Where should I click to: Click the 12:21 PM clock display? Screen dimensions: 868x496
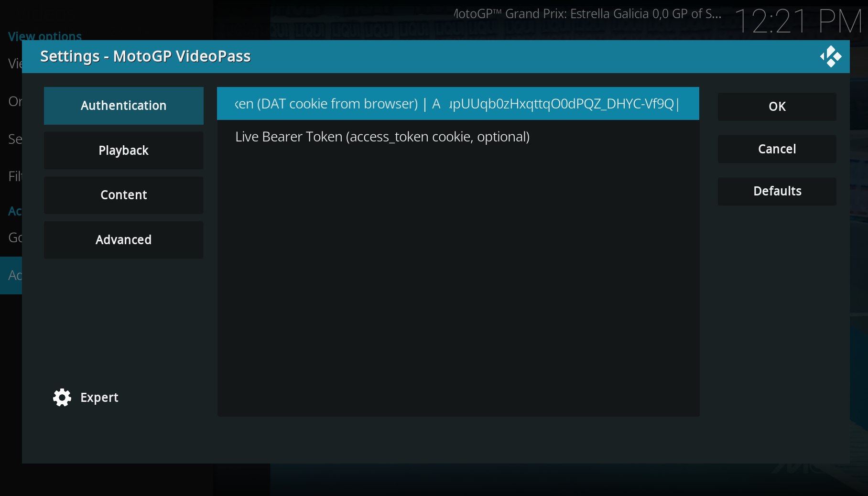click(799, 22)
